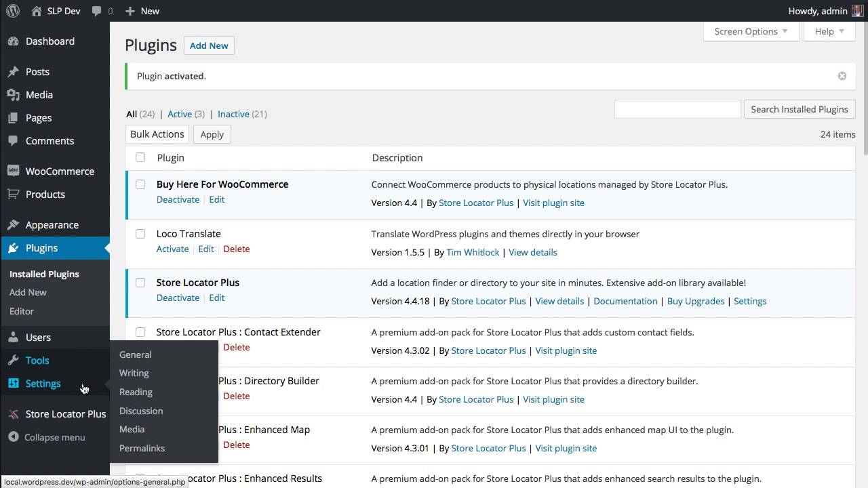Activate the Loco Translate plugin
The height and width of the screenshot is (488, 868).
pyautogui.click(x=173, y=249)
